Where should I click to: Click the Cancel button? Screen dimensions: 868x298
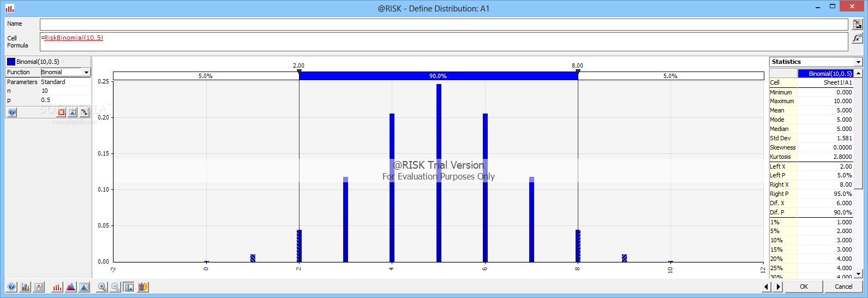pyautogui.click(x=843, y=287)
